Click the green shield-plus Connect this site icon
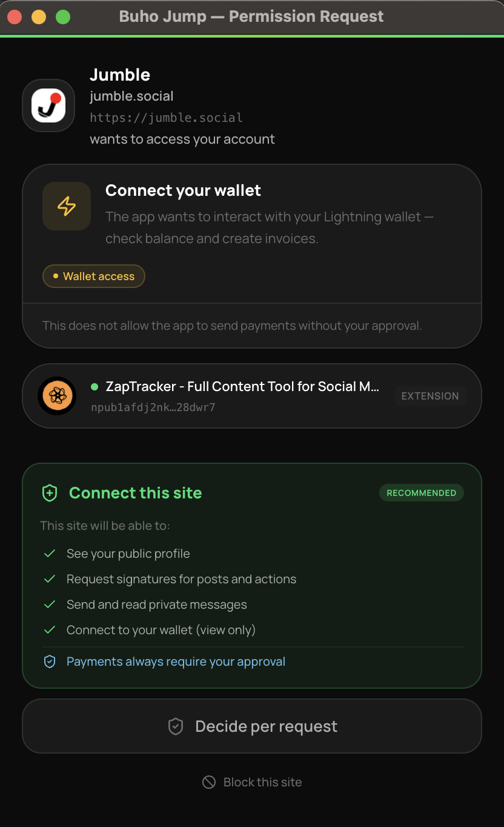504x827 pixels. click(x=49, y=492)
